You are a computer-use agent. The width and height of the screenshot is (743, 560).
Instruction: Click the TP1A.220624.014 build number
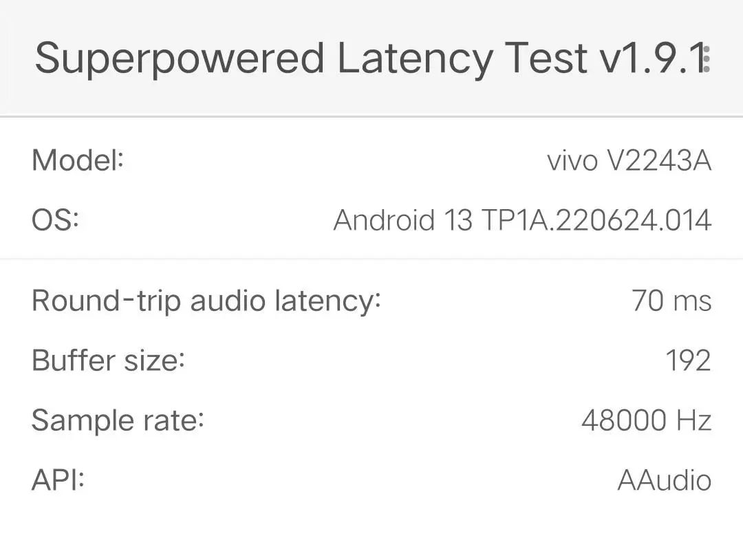pyautogui.click(x=596, y=221)
